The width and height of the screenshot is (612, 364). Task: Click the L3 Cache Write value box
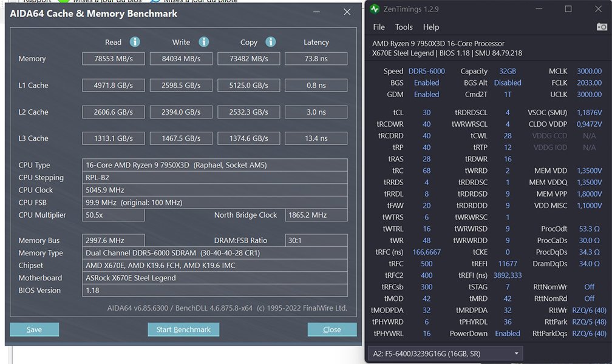pos(181,138)
